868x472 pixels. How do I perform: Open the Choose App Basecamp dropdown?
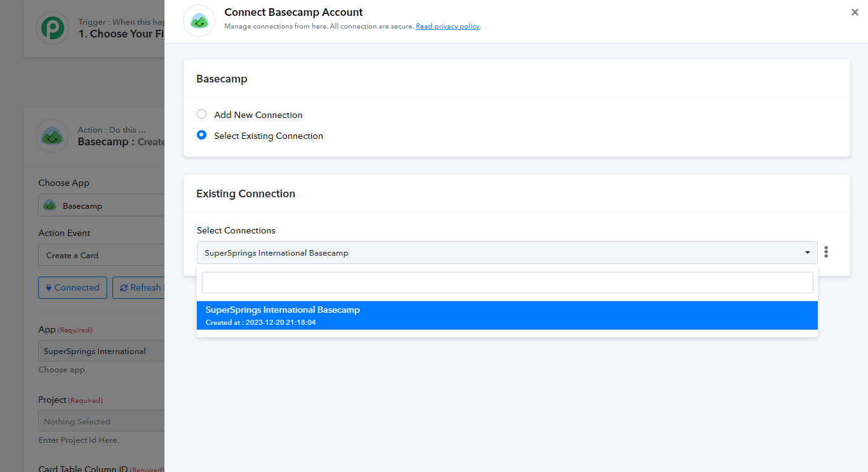102,206
